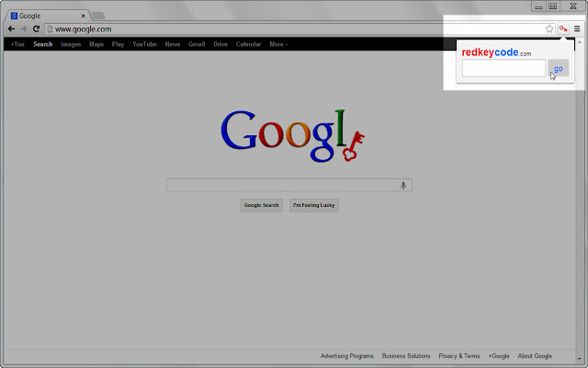Click the browser back arrow
Screen dimensions: 588x368
pos(11,29)
